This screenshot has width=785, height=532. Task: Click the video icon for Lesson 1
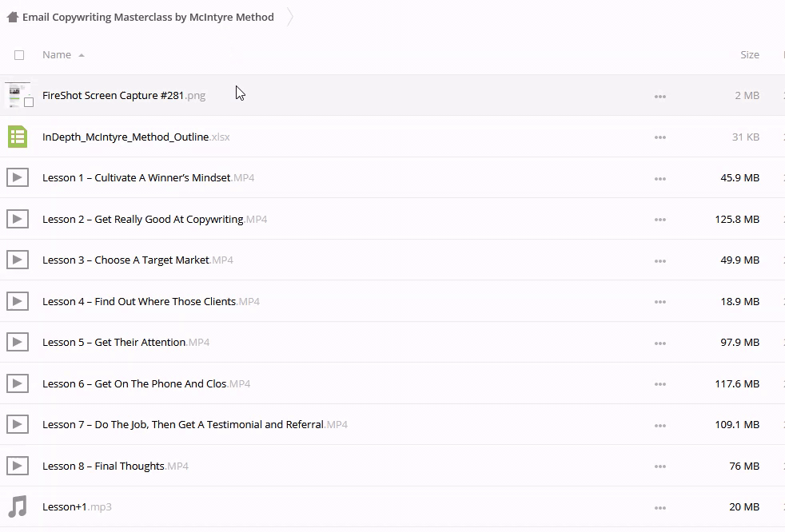18,177
